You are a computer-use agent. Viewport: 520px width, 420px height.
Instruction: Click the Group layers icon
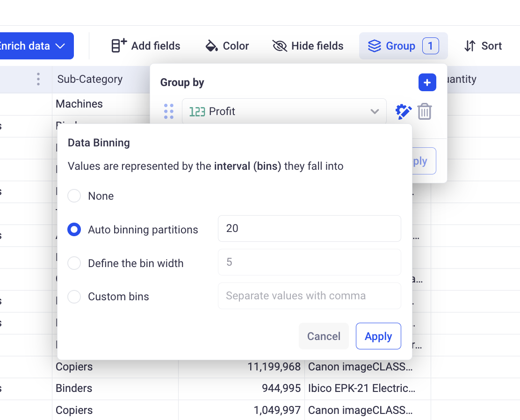[375, 46]
